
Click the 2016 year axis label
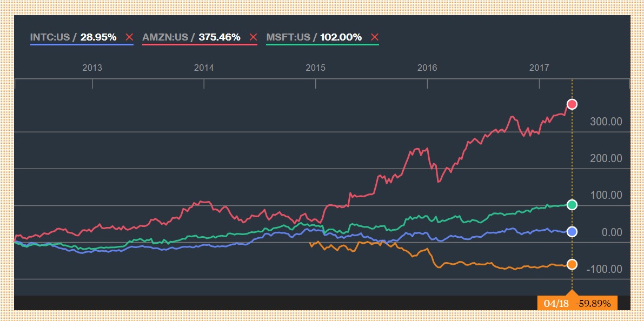(427, 68)
